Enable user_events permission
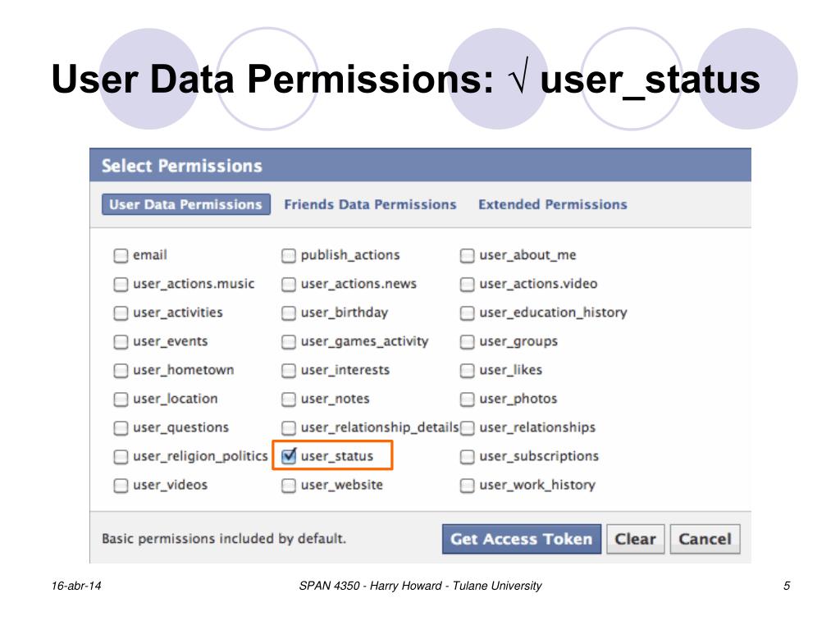 tap(121, 341)
